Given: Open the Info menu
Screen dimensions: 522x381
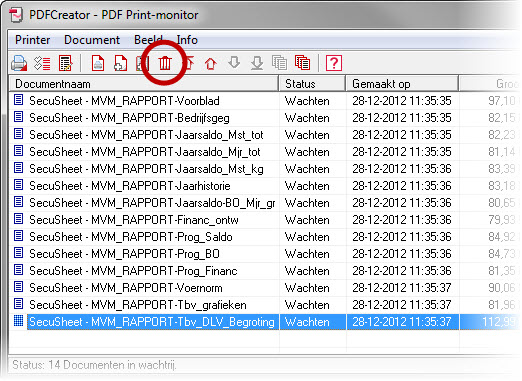Looking at the screenshot, I should coord(187,40).
